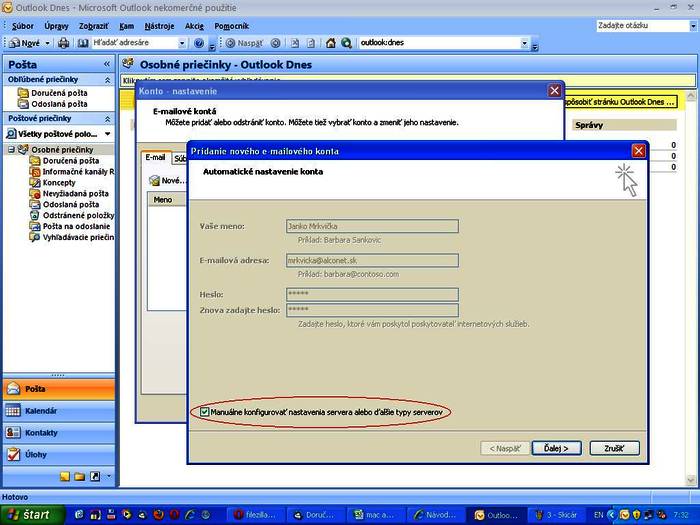Click the Outlook Dnes scrollbar down arrow
The height and width of the screenshot is (525, 700).
pos(691,480)
